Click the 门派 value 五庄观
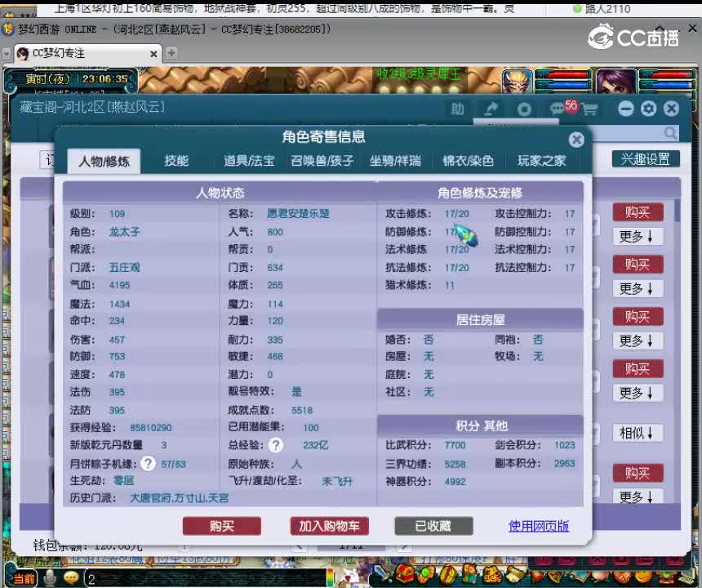Image resolution: width=702 pixels, height=588 pixels. pyautogui.click(x=124, y=268)
